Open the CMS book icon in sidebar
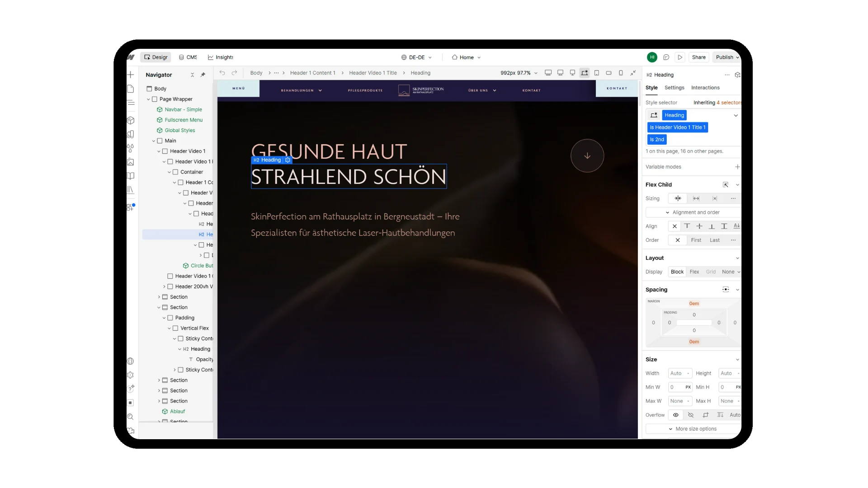The width and height of the screenshot is (868, 488). tap(131, 176)
